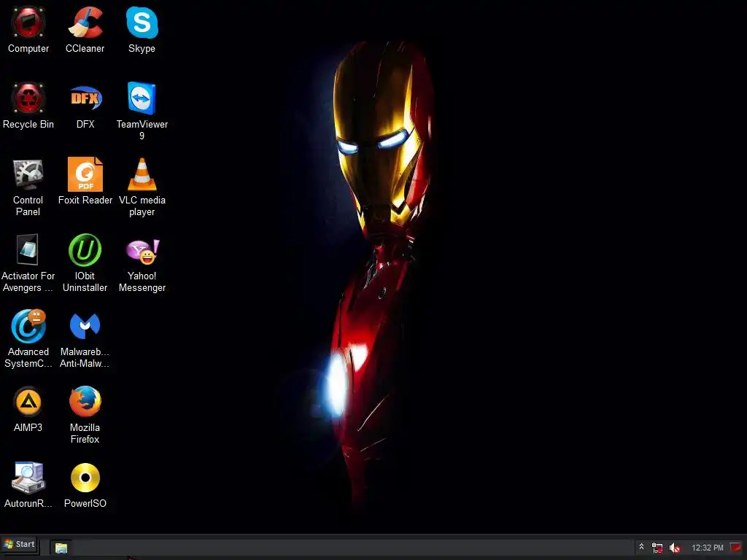Click the Show desktop button
This screenshot has width=747, height=560.
coord(735,547)
